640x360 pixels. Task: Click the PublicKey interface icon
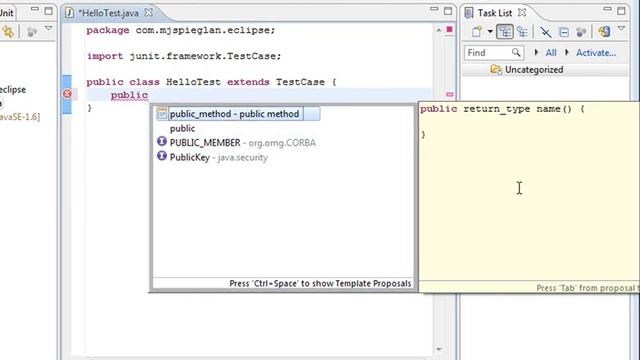(x=162, y=156)
